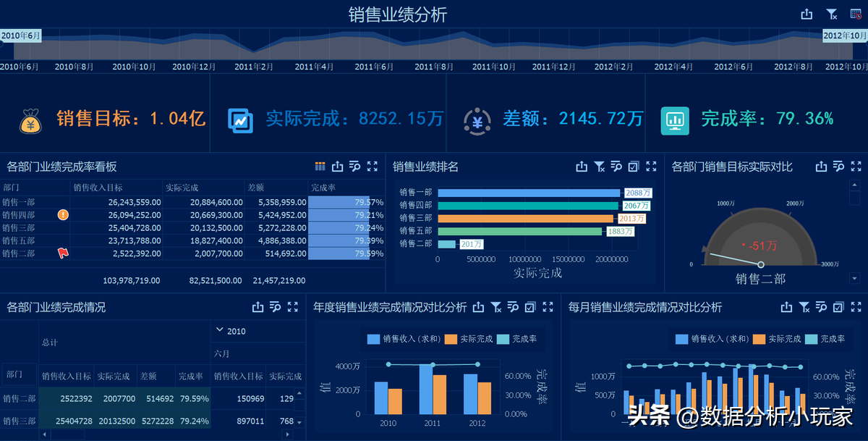Click the pivot table's horizontal scroll left arrow
Viewport: 868px width, 441px height.
point(43,434)
